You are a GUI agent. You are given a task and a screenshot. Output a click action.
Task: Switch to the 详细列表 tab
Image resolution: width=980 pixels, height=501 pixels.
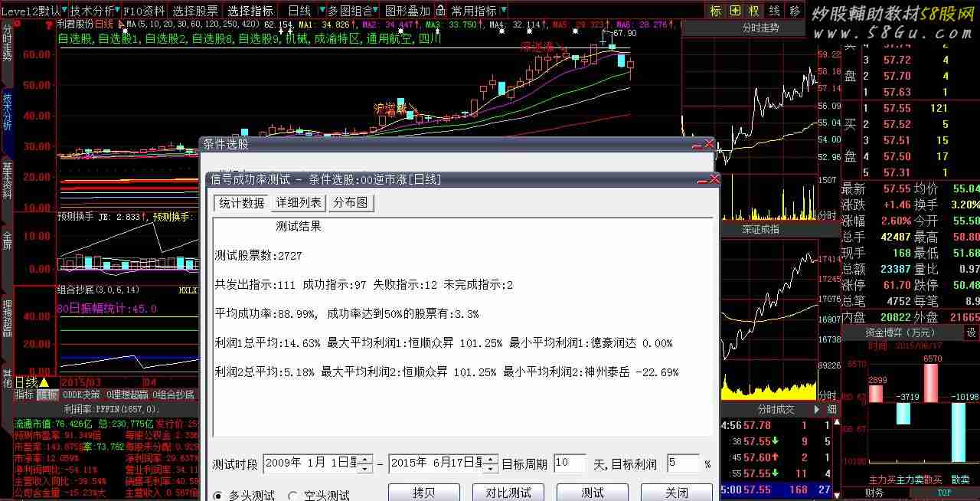(299, 203)
